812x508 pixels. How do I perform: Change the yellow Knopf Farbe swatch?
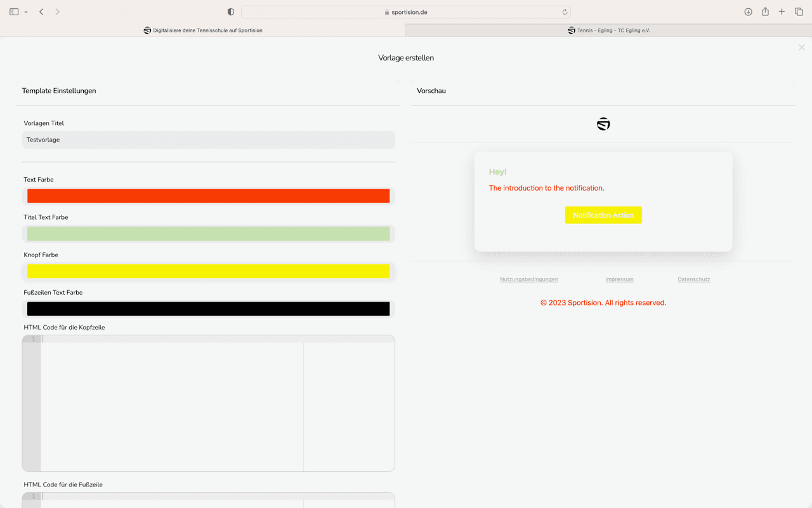click(208, 271)
